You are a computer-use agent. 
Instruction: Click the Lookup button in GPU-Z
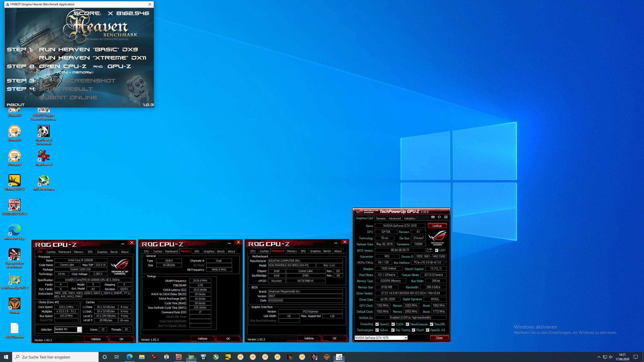coord(437,226)
